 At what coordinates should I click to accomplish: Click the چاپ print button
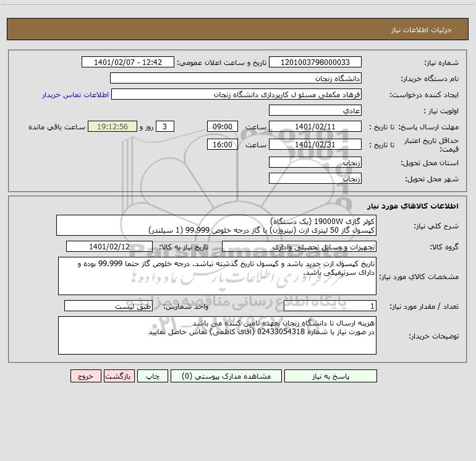tap(153, 376)
